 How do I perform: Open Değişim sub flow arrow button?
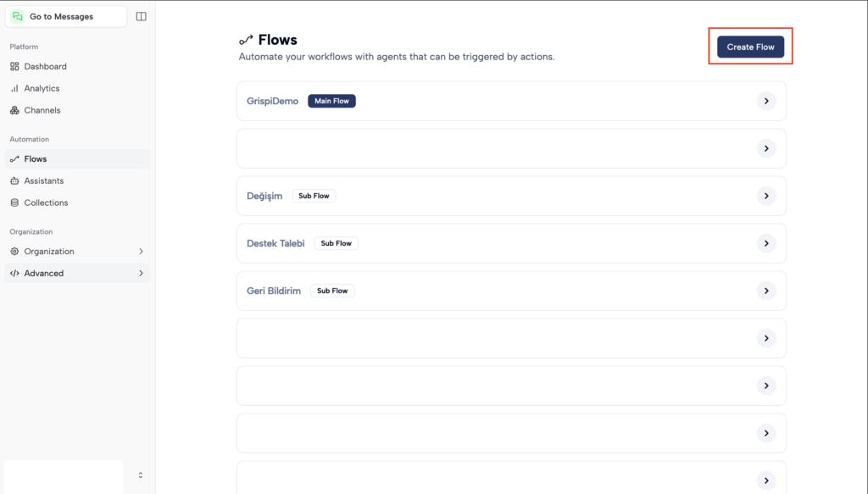point(765,196)
